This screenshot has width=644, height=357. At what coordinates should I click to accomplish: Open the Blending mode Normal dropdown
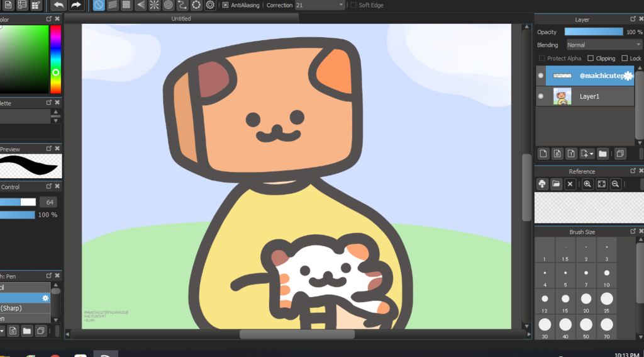(604, 45)
